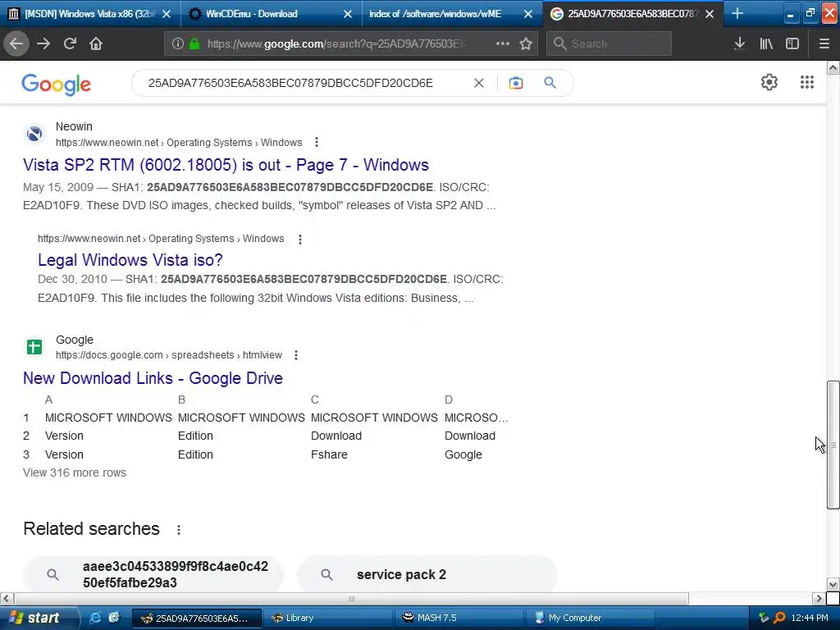Search related hash aaee3c04533899f9f8c4ae0c42

[153, 574]
